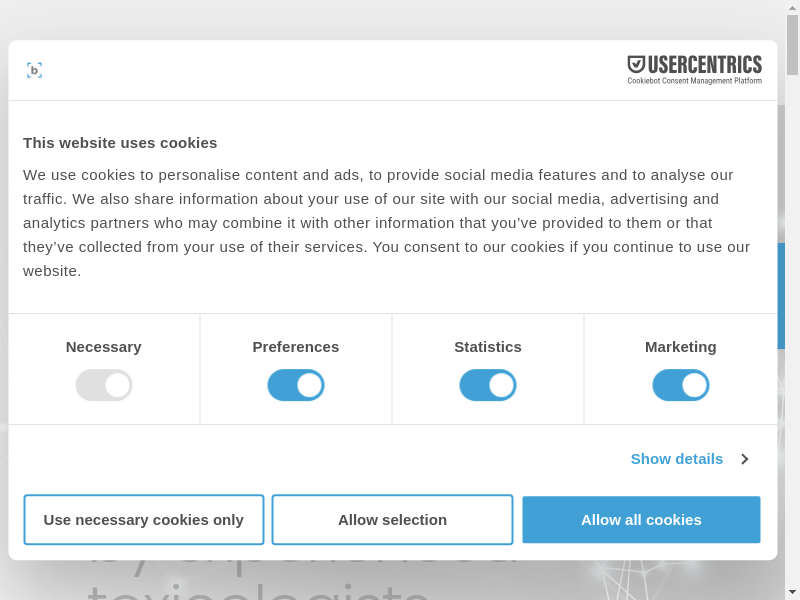Open the Show details link
Image resolution: width=800 pixels, height=600 pixels.
pos(676,459)
